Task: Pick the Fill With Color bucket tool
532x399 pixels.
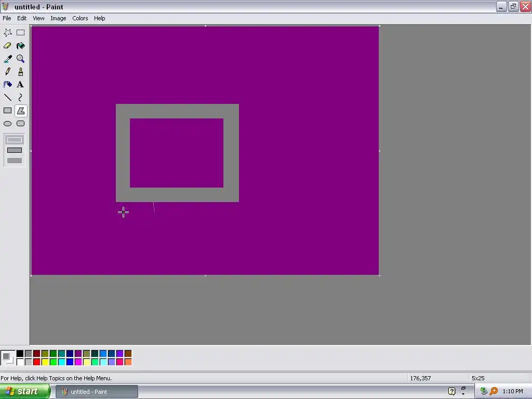Action: (x=21, y=46)
